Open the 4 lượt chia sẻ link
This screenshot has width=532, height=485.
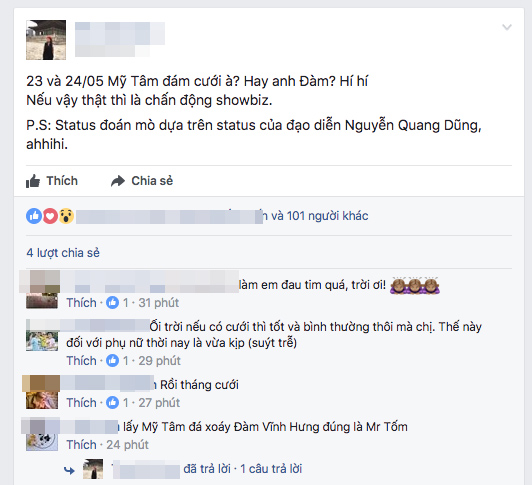click(x=63, y=253)
